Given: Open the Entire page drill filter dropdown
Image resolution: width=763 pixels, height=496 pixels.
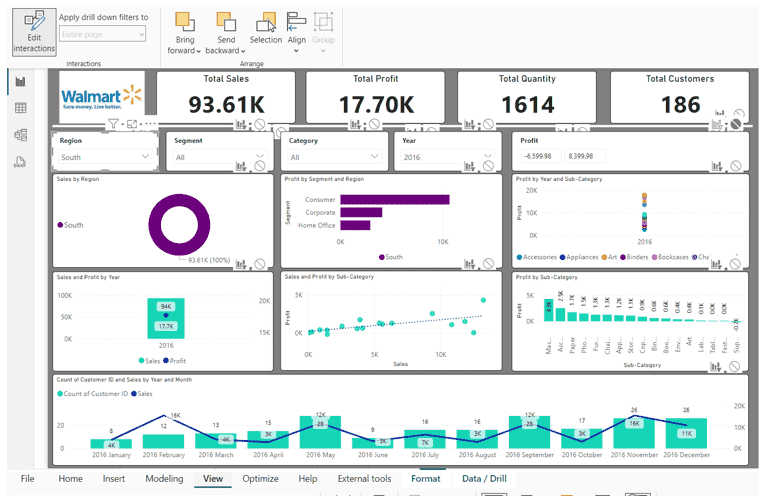Looking at the screenshot, I should (103, 35).
